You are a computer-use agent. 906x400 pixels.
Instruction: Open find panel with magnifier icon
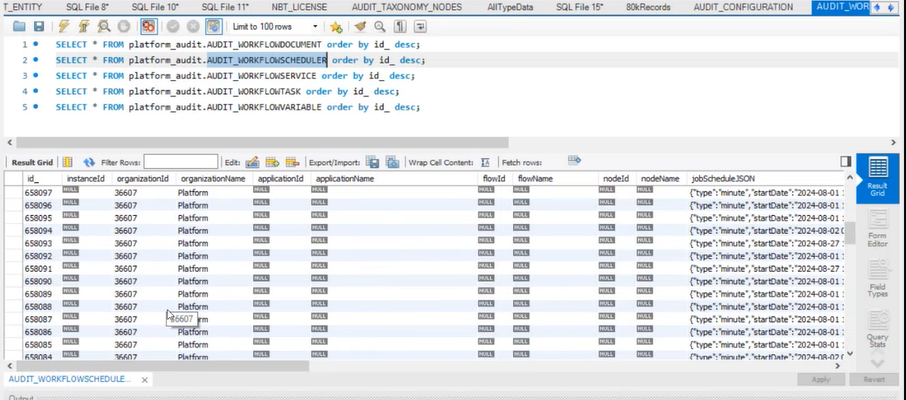(x=380, y=27)
